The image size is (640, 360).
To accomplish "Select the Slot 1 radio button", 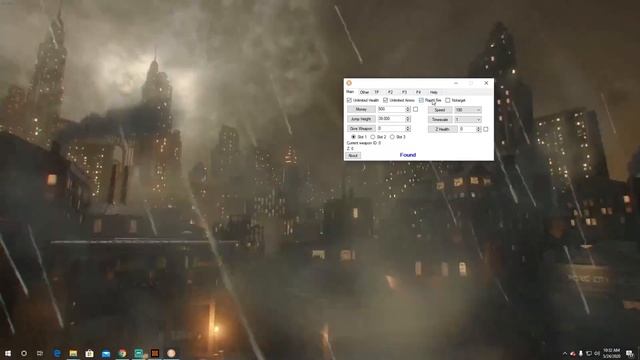I will (353, 137).
